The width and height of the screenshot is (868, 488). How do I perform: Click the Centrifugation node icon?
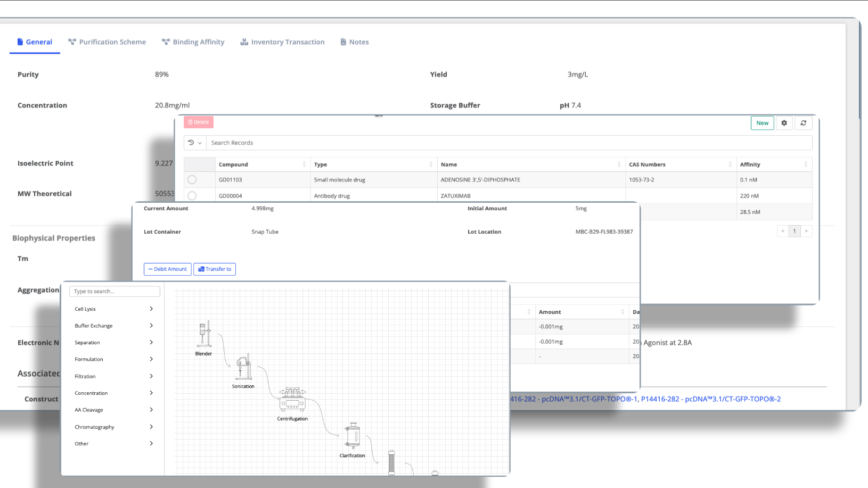tap(292, 400)
